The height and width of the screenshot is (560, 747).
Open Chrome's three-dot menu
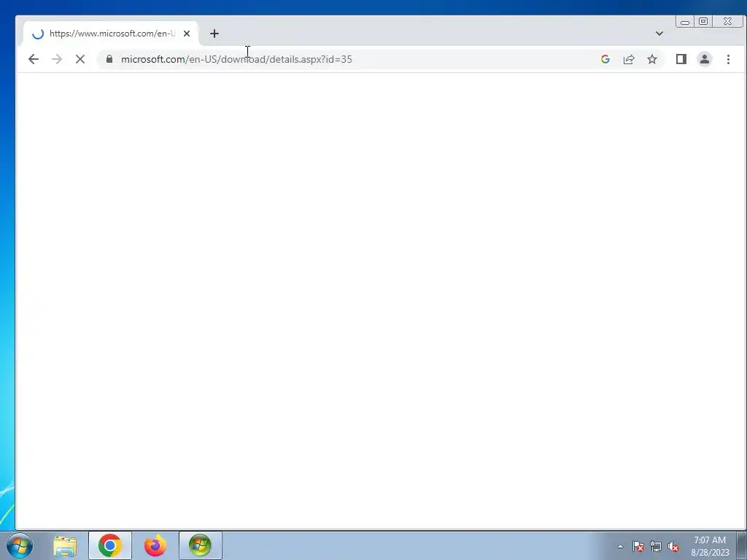[x=729, y=59]
